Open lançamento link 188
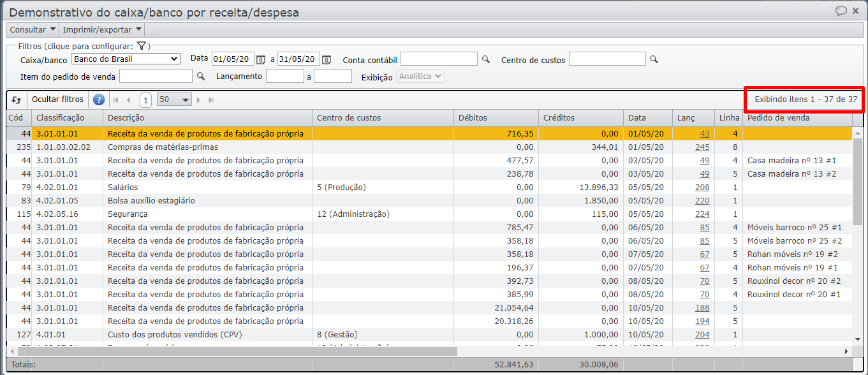The height and width of the screenshot is (375, 868). coord(702,308)
